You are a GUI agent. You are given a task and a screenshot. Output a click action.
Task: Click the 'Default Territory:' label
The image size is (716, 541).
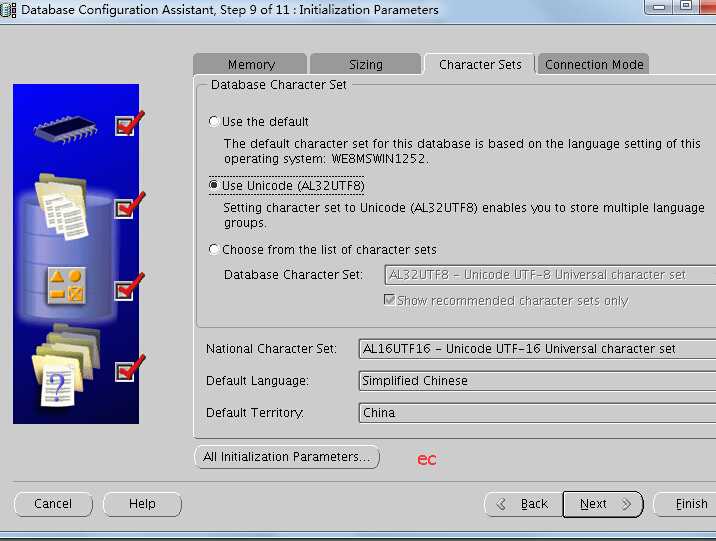[x=255, y=413]
